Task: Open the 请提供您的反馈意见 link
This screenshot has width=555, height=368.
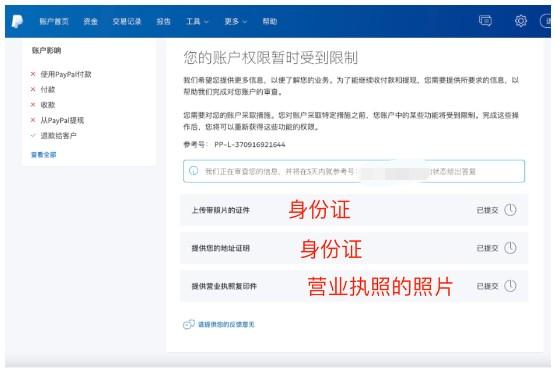Action: tap(226, 324)
